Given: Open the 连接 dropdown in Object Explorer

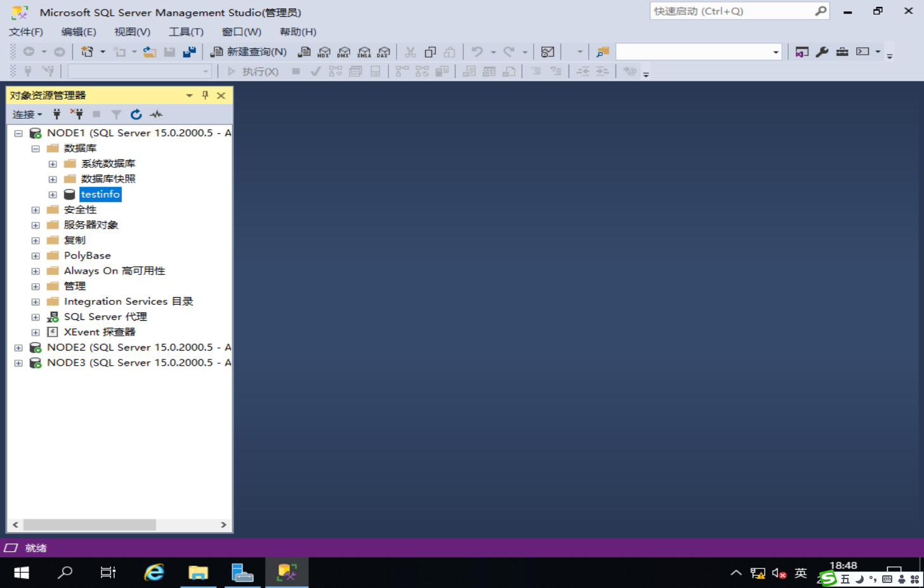Looking at the screenshot, I should [x=27, y=114].
